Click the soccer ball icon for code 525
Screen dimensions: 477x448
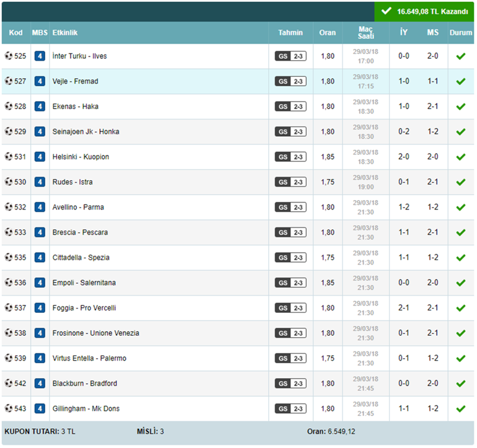[x=9, y=56]
